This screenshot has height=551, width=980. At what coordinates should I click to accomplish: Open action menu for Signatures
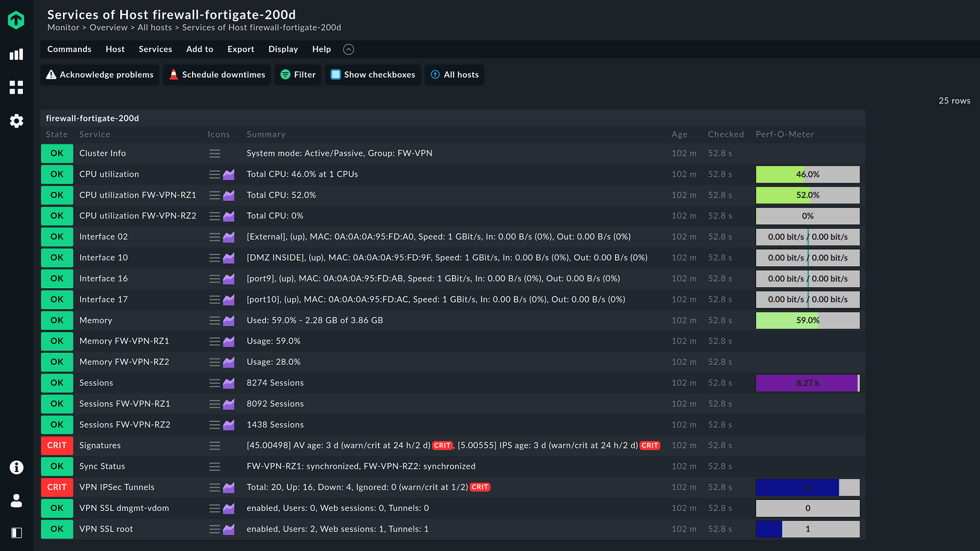pos(215,445)
